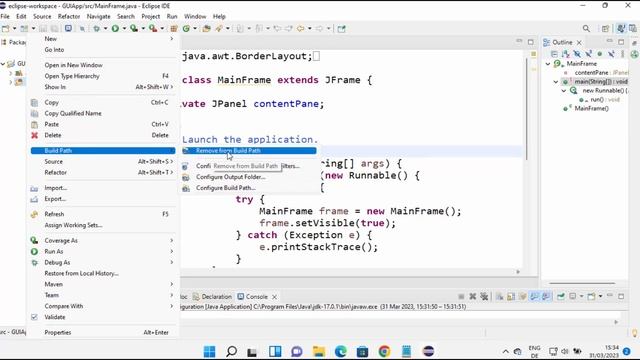Open Google Chrome from the taskbar

[384, 351]
